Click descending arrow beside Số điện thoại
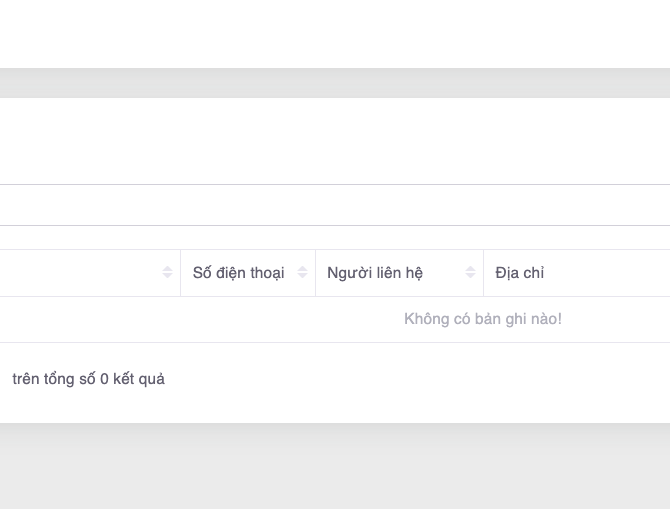Image resolution: width=670 pixels, height=509 pixels. 302,277
